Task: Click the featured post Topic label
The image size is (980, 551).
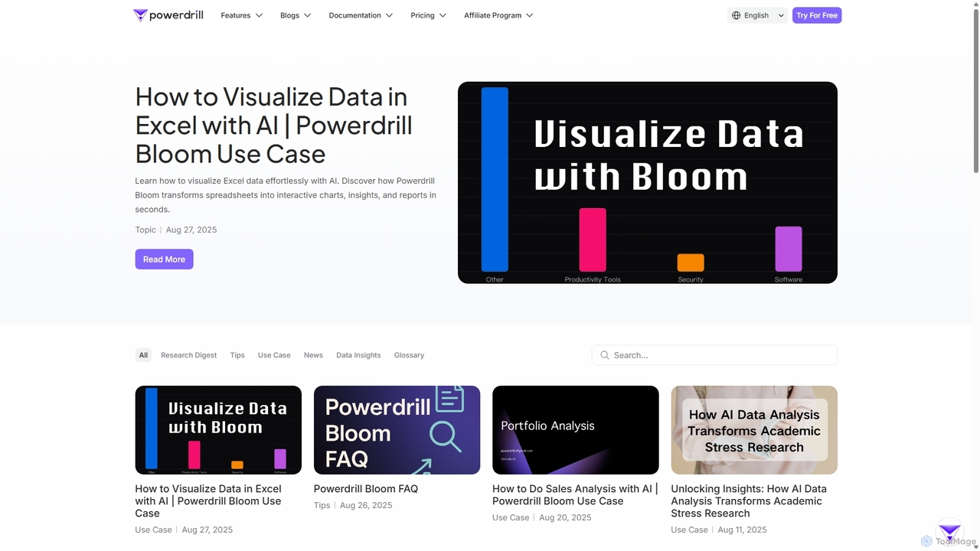Action: [145, 230]
